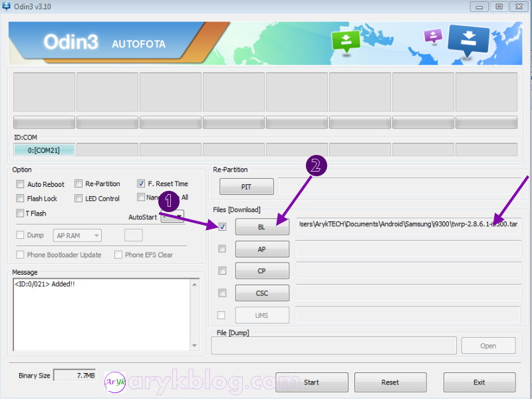Click the Reset button
Screen dimensions: 532x399
click(x=390, y=382)
